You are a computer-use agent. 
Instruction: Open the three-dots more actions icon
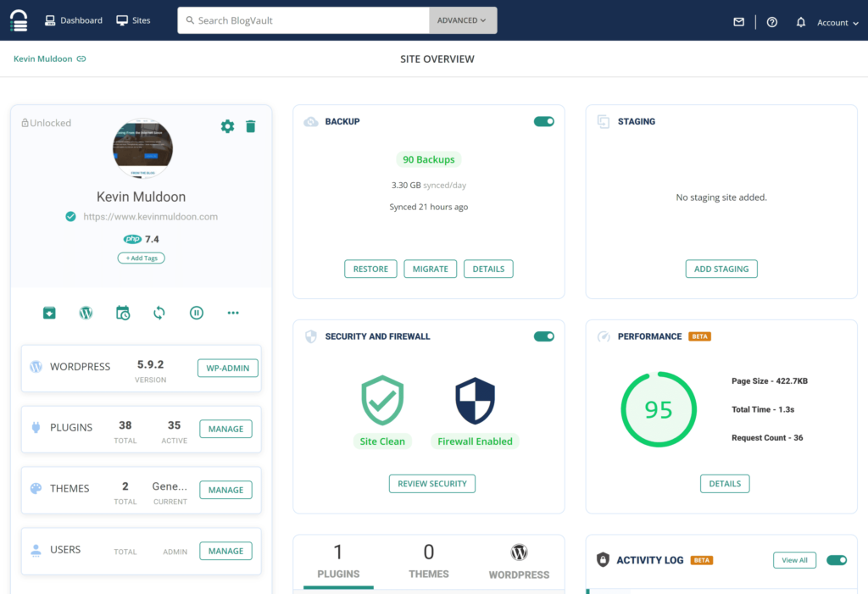[233, 313]
